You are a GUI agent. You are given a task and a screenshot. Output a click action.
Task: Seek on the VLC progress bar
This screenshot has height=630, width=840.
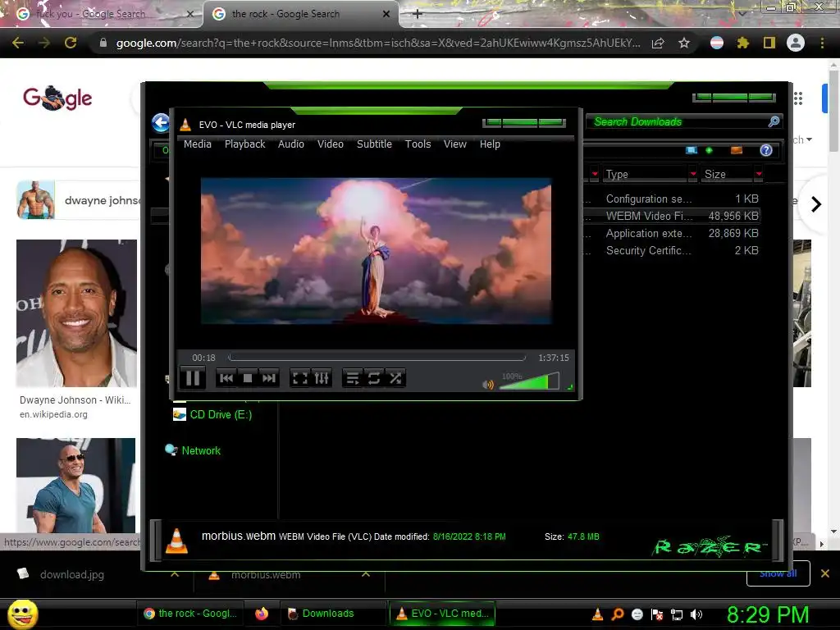point(377,358)
